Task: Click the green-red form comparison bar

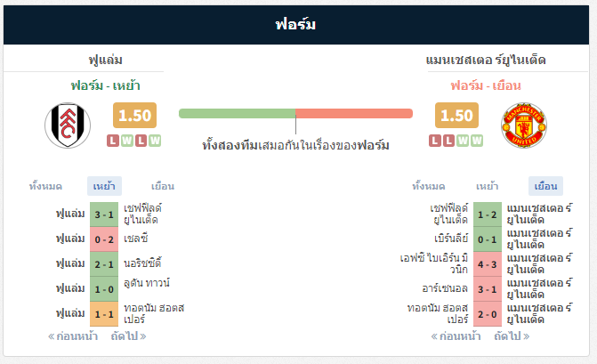Action: pos(296,113)
